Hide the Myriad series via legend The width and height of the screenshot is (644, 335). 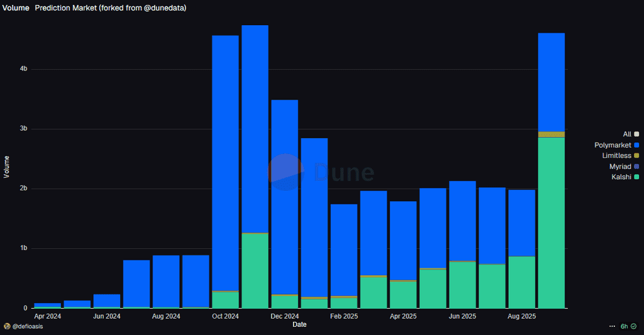coord(624,167)
